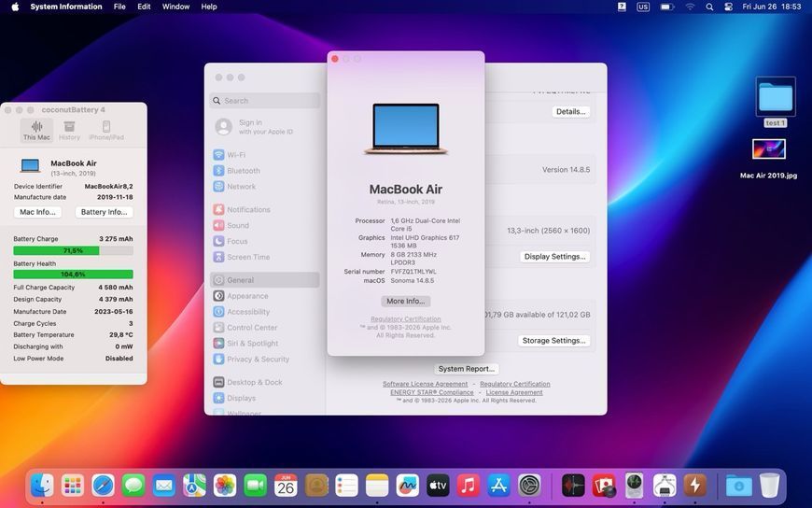Open Maps from the Dock
The width and height of the screenshot is (812, 508).
click(194, 486)
